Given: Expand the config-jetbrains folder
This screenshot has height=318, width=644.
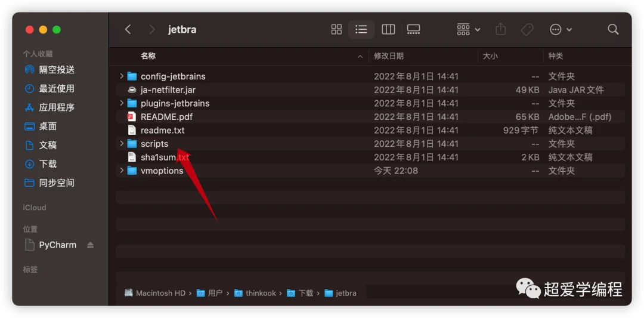Looking at the screenshot, I should coord(122,76).
